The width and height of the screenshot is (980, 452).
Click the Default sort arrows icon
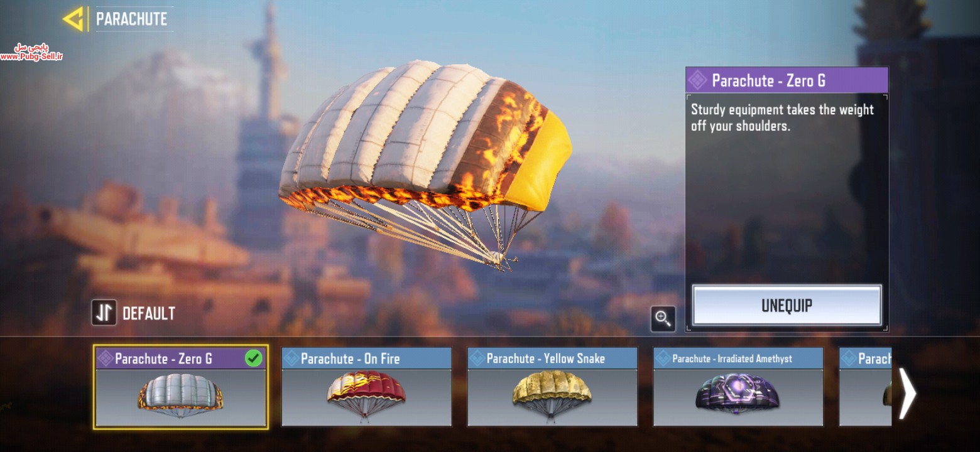(x=104, y=313)
